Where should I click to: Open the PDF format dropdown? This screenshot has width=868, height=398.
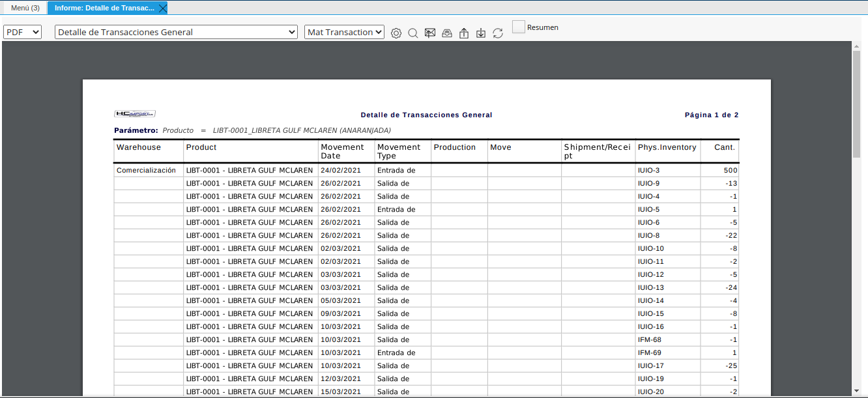pos(23,32)
